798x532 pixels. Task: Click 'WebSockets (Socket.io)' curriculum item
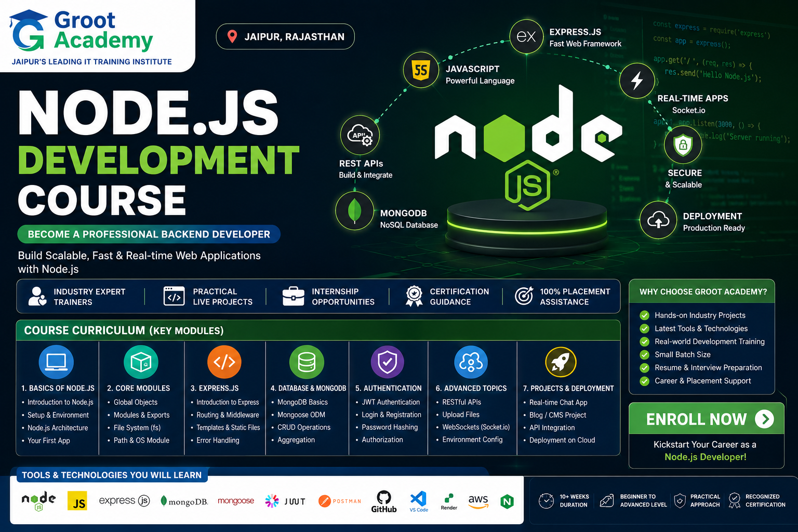point(476,427)
